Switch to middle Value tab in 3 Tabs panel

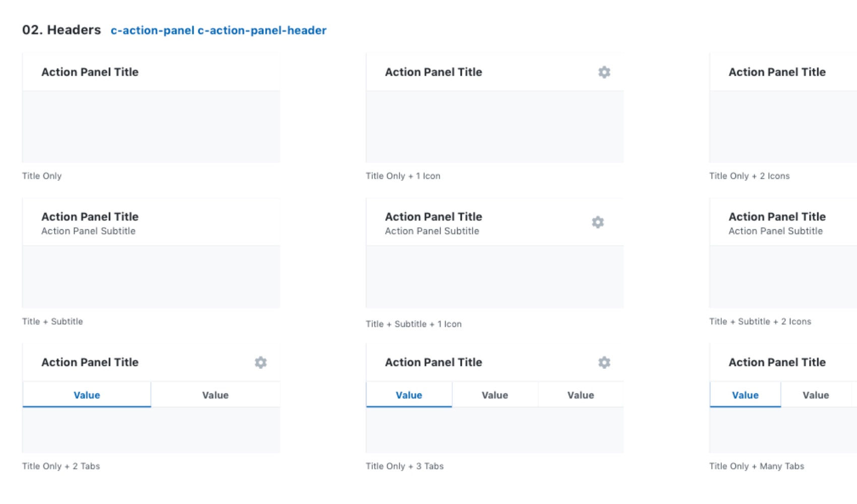tap(495, 395)
